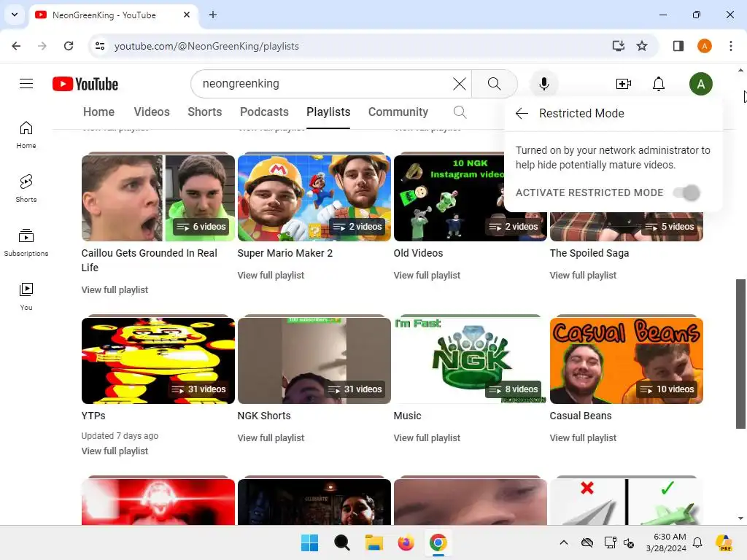Open the Create video icon
This screenshot has width=747, height=560.
623,84
